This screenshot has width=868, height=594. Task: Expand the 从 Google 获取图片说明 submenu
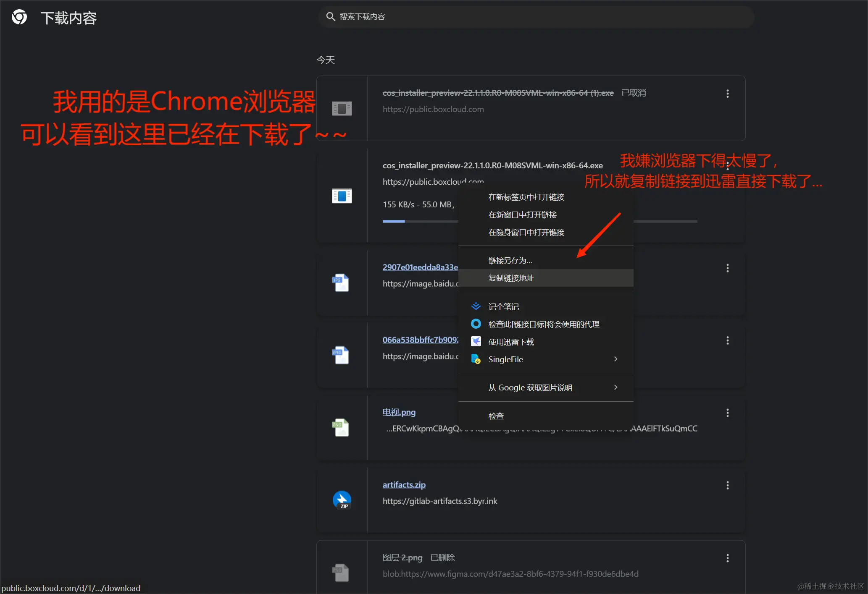coord(615,387)
